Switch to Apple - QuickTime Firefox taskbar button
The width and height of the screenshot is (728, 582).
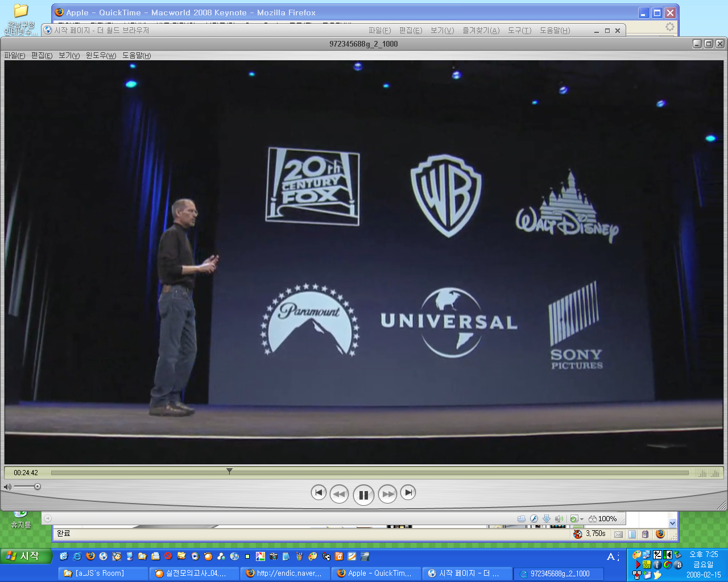[x=376, y=573]
